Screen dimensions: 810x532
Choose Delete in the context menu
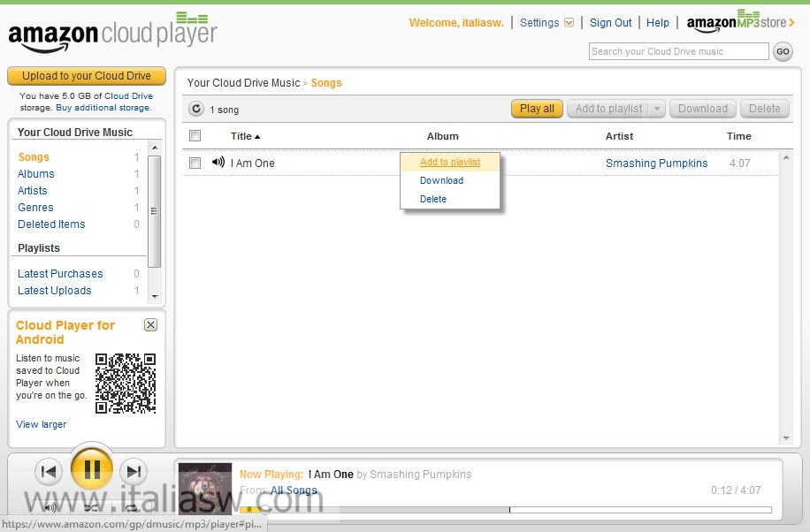(433, 200)
